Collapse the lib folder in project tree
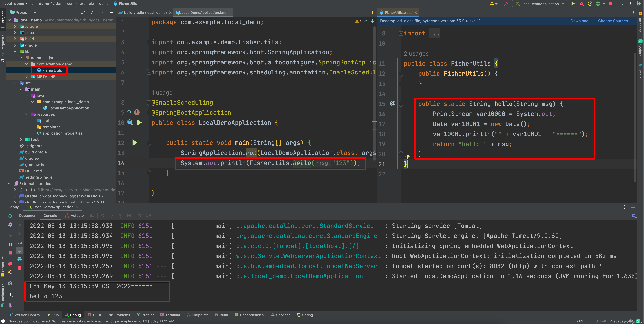 point(15,51)
